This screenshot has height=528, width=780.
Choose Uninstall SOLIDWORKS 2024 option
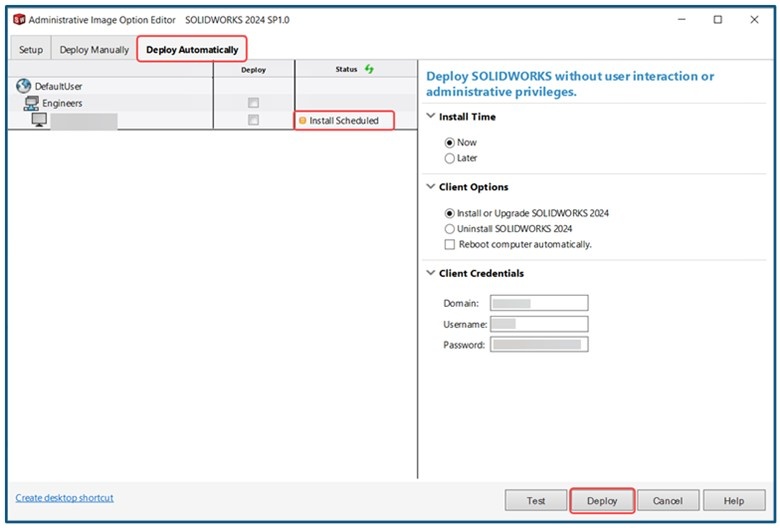[450, 229]
